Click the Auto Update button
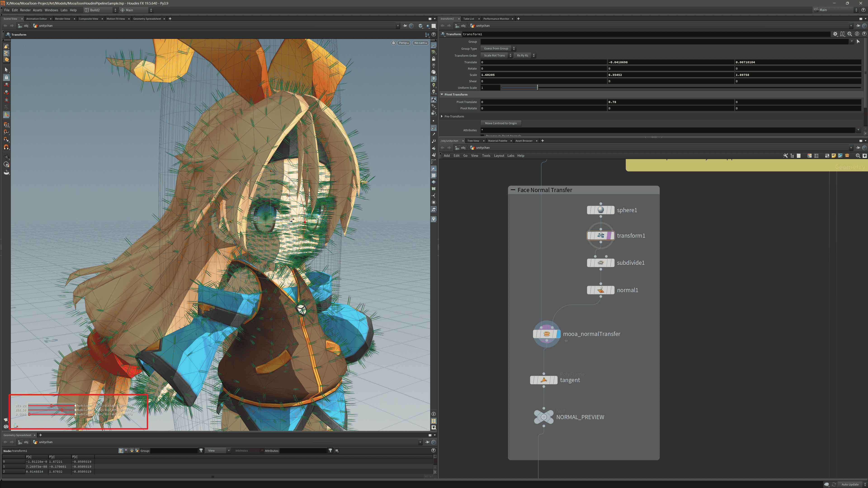 [x=850, y=484]
